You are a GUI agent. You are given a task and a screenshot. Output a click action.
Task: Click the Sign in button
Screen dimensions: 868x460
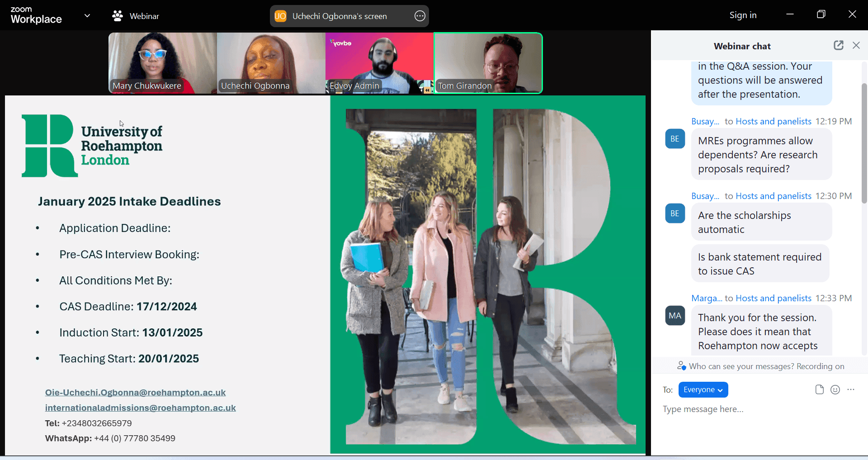pos(743,15)
